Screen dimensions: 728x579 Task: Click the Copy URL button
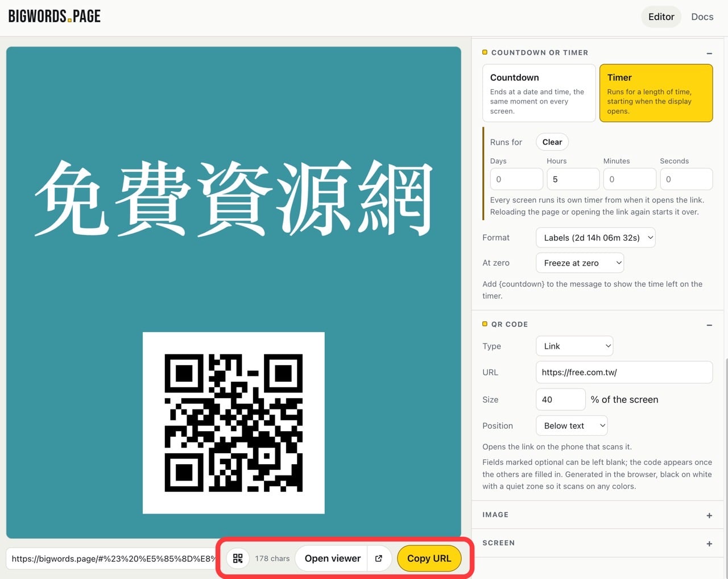(x=429, y=559)
